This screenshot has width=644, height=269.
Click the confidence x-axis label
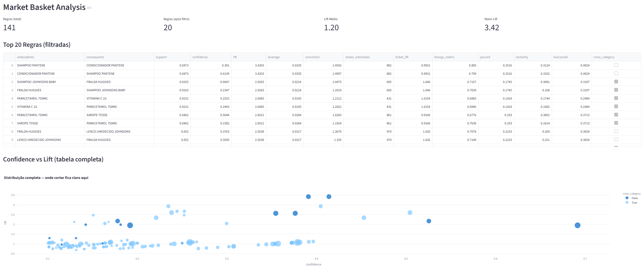coord(314,264)
